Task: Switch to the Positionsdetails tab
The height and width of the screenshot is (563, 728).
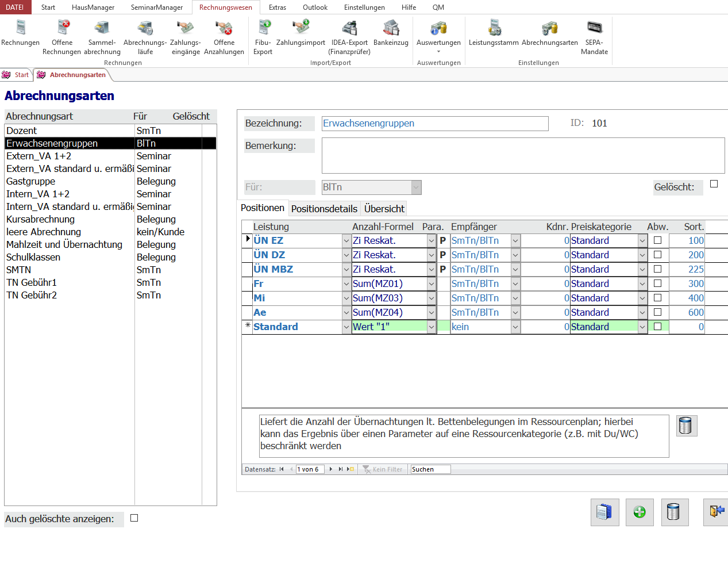Action: (x=324, y=209)
